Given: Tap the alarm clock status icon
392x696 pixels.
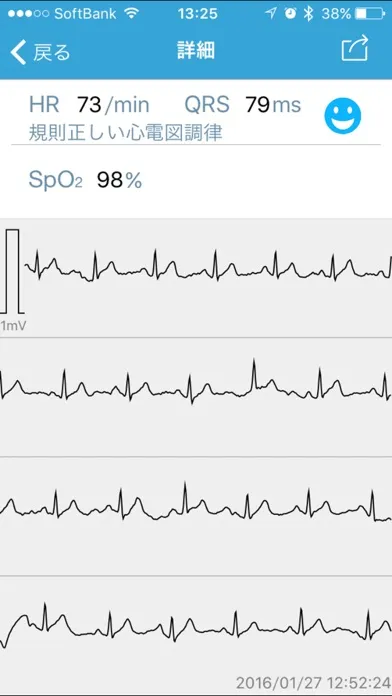Looking at the screenshot, I should click(x=290, y=13).
